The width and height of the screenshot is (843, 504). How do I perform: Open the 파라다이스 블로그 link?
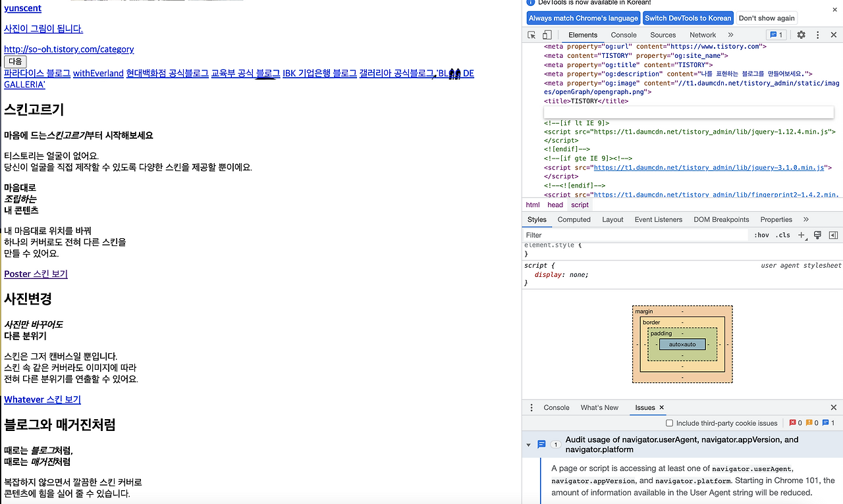click(37, 73)
